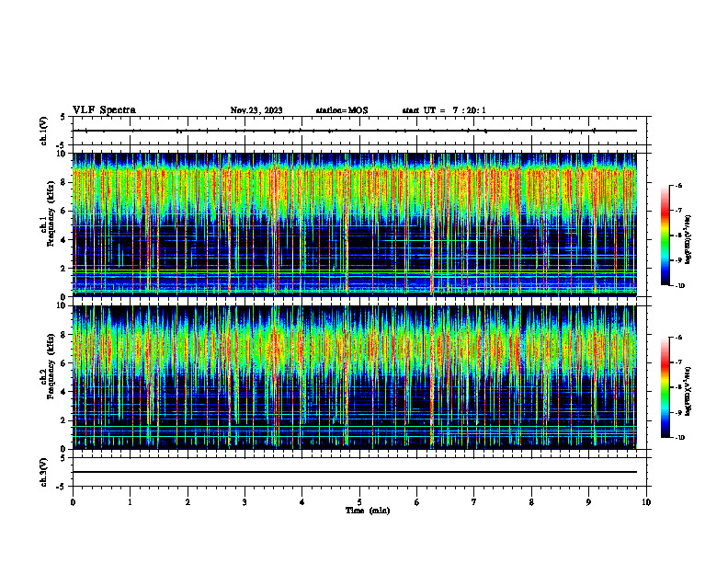This screenshot has height=563, width=728.
Task: Click the "VLF Spectra" plot title
Action: click(x=104, y=110)
